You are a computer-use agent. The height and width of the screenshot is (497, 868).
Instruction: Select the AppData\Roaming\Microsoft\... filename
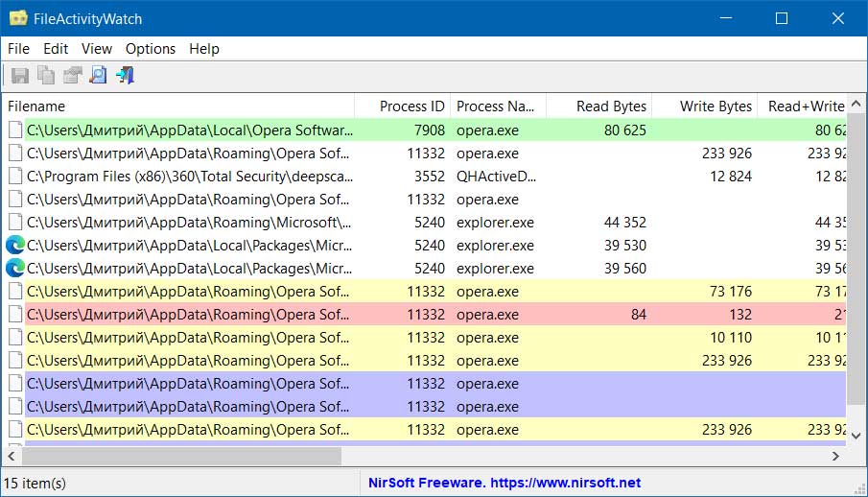189,223
